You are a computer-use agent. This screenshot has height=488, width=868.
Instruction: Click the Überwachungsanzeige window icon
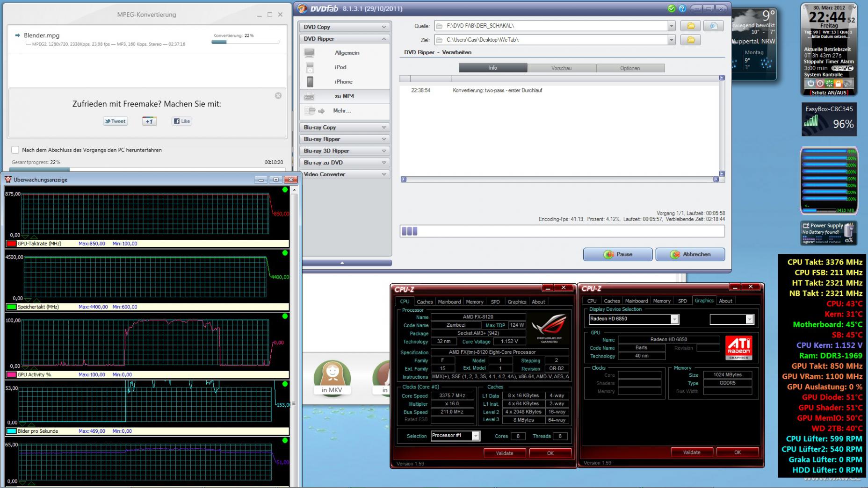point(8,179)
